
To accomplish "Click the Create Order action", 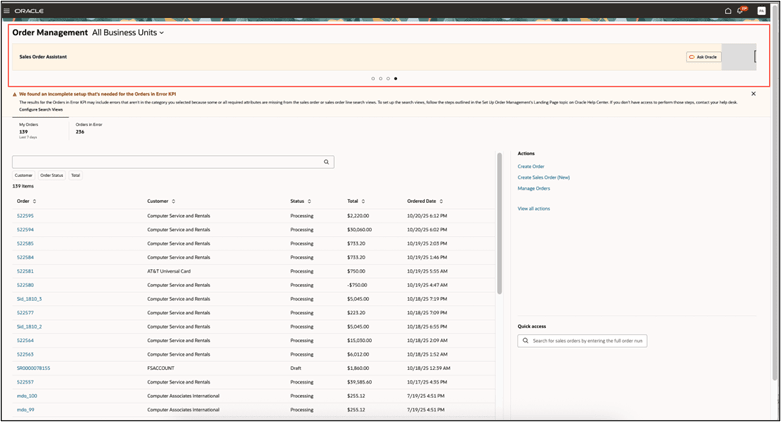I will point(531,166).
